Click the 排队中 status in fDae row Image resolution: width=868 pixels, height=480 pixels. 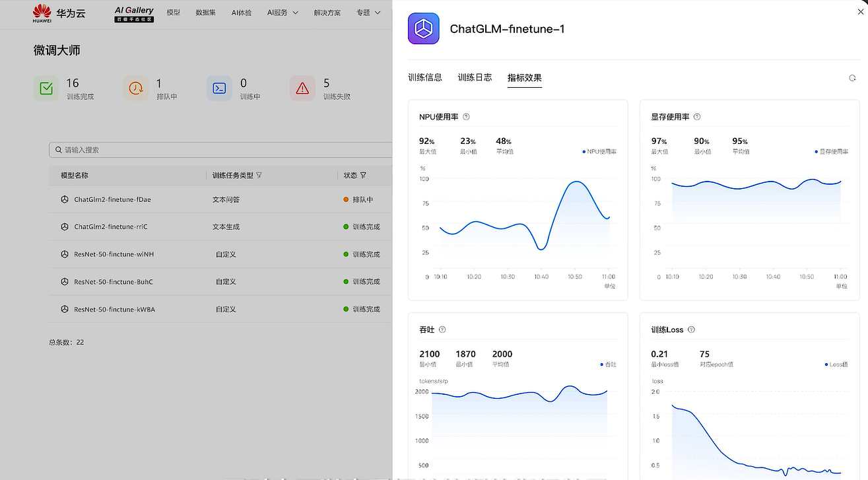(362, 199)
